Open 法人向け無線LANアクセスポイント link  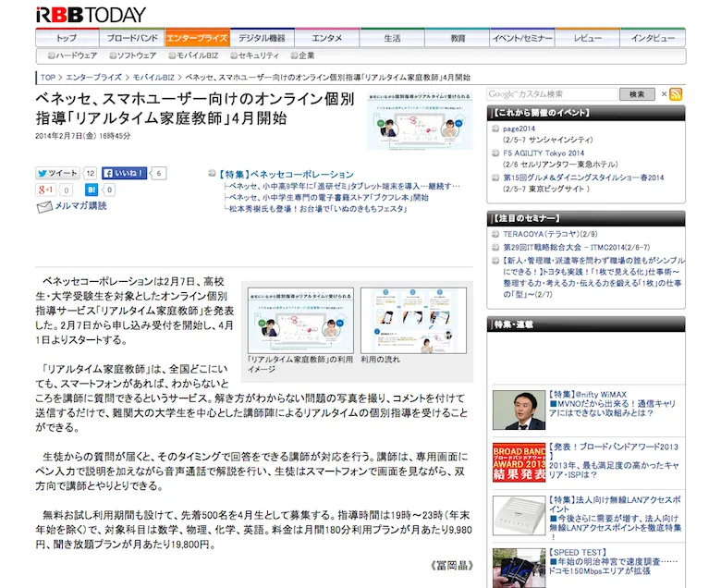(x=615, y=518)
